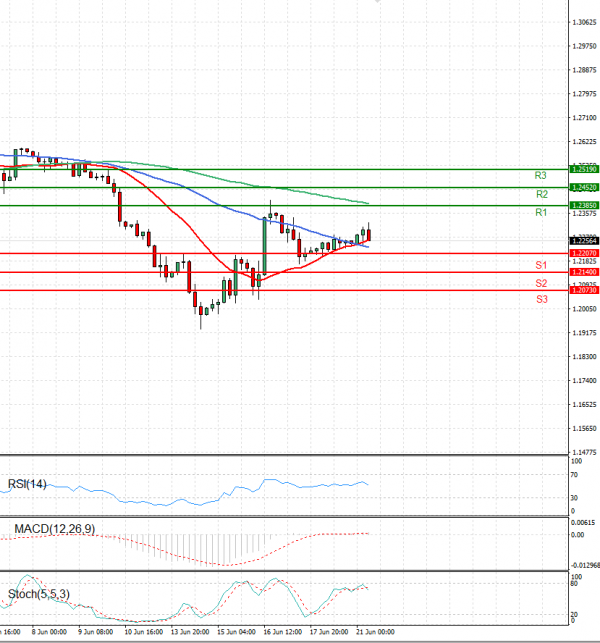The height and width of the screenshot is (643, 600).
Task: Click the RSI(14) indicator label
Action: [27, 484]
